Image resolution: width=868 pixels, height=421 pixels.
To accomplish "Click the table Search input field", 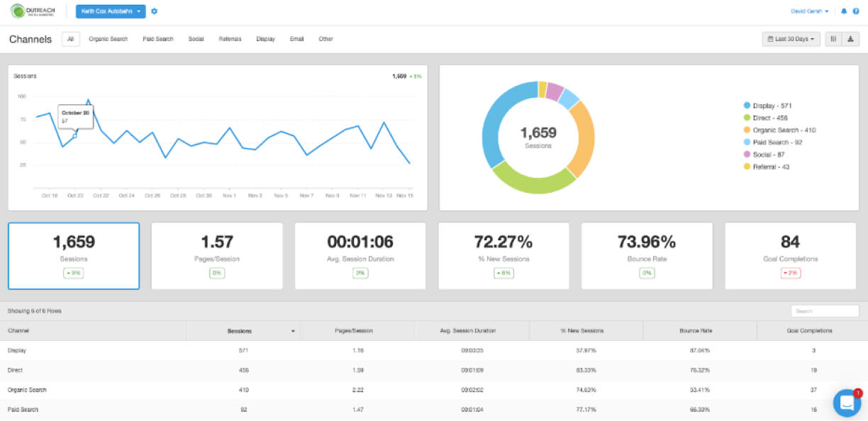I will pyautogui.click(x=825, y=311).
